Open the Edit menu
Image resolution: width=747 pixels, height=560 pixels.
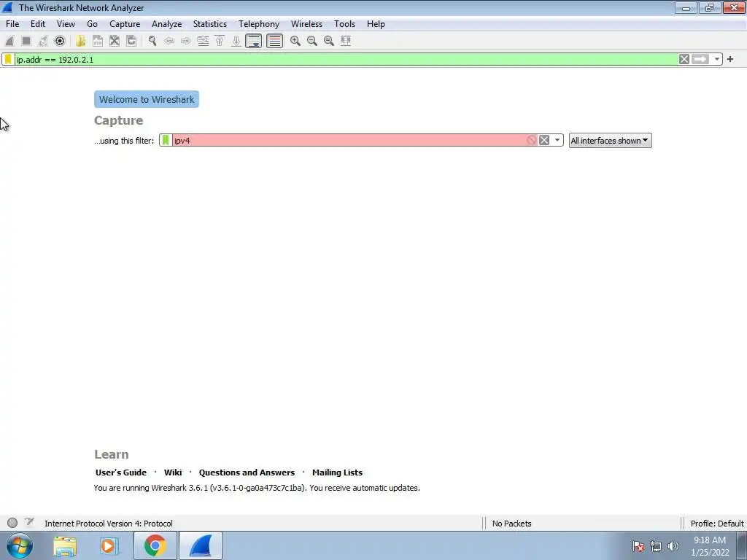pos(38,24)
